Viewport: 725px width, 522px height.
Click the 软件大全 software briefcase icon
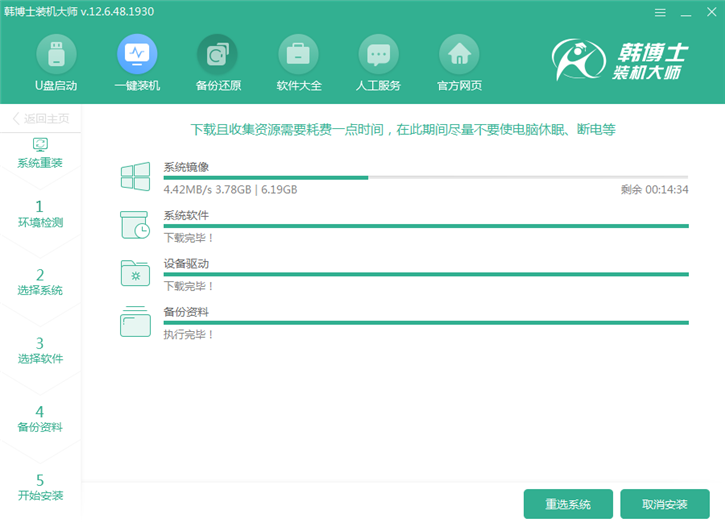click(298, 53)
